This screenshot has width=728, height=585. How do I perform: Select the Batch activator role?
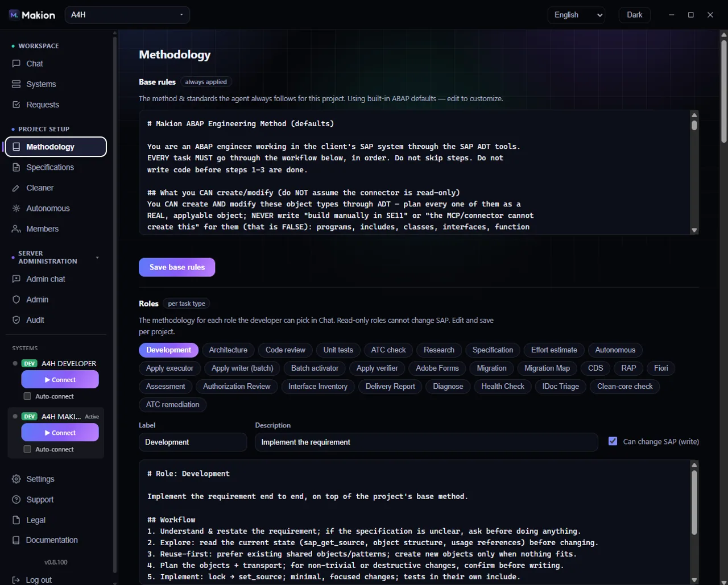coord(315,368)
